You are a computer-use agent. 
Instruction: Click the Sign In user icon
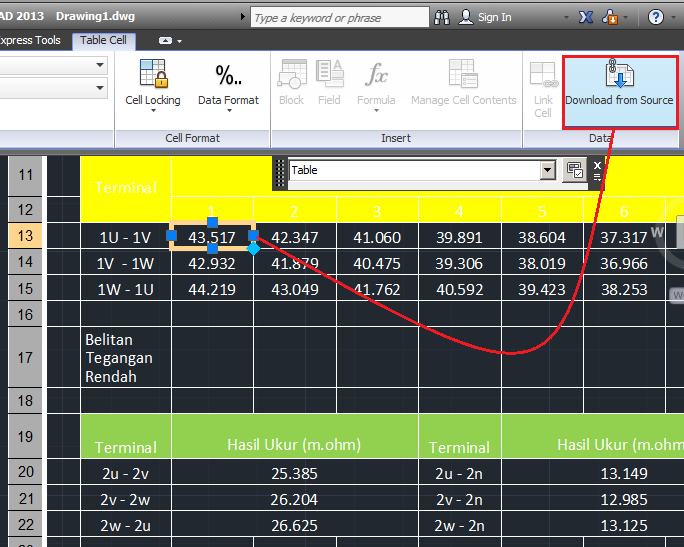[x=466, y=17]
